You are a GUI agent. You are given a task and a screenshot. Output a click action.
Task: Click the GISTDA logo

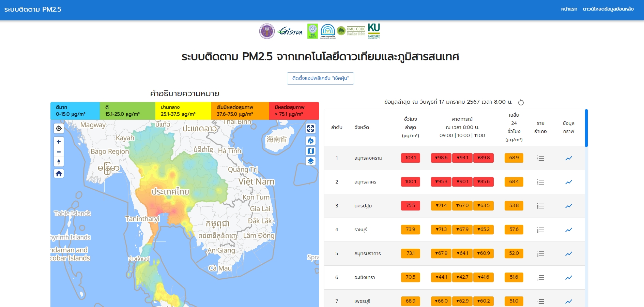pyautogui.click(x=290, y=31)
